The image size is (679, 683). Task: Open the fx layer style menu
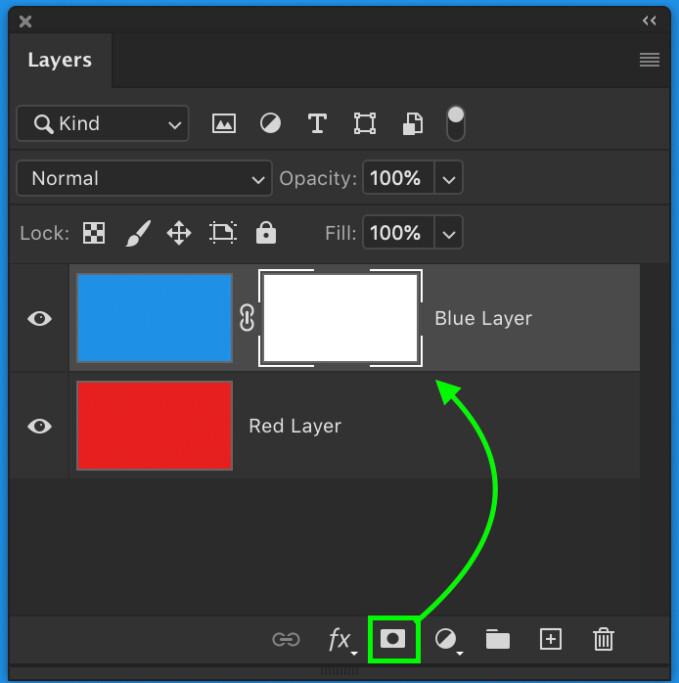342,641
